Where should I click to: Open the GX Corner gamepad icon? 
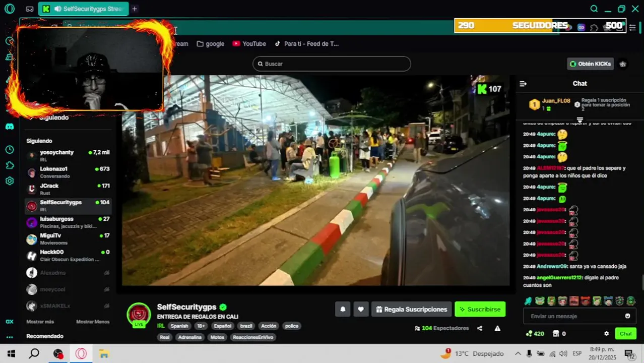point(30,9)
